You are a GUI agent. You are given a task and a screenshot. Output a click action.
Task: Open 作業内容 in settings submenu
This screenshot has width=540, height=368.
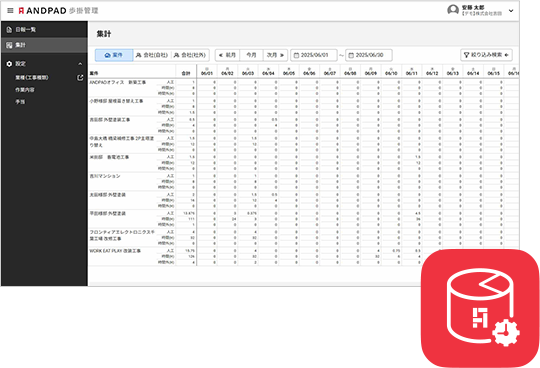(x=25, y=90)
